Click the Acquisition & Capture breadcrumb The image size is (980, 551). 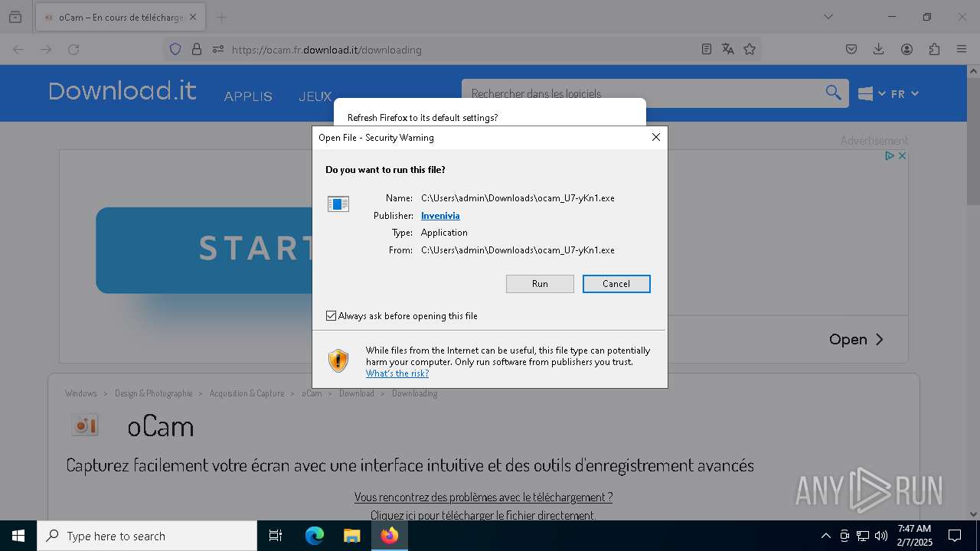pos(247,393)
